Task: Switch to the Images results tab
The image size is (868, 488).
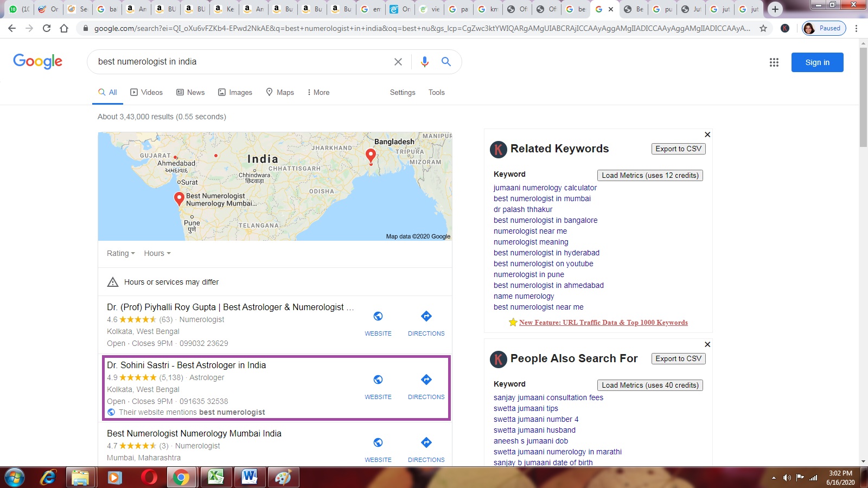Action: [235, 92]
